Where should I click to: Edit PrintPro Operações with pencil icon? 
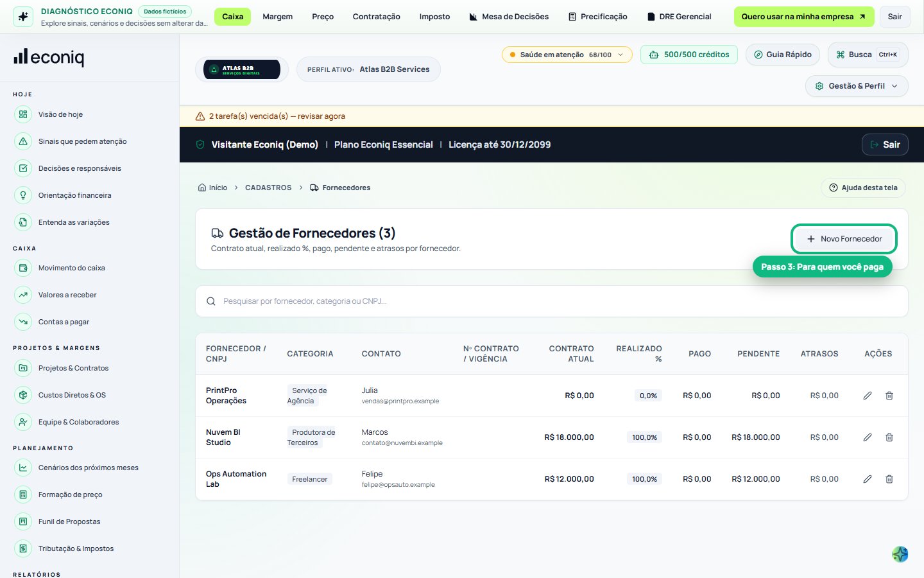pyautogui.click(x=868, y=396)
